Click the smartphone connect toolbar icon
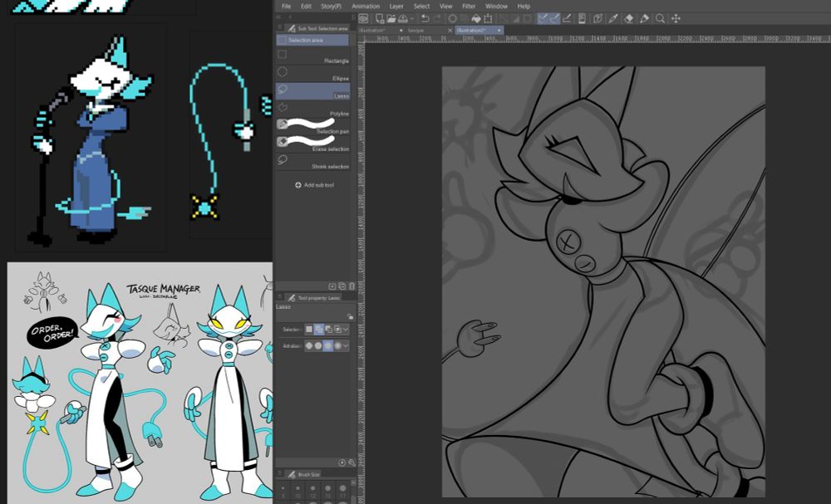 click(x=582, y=18)
